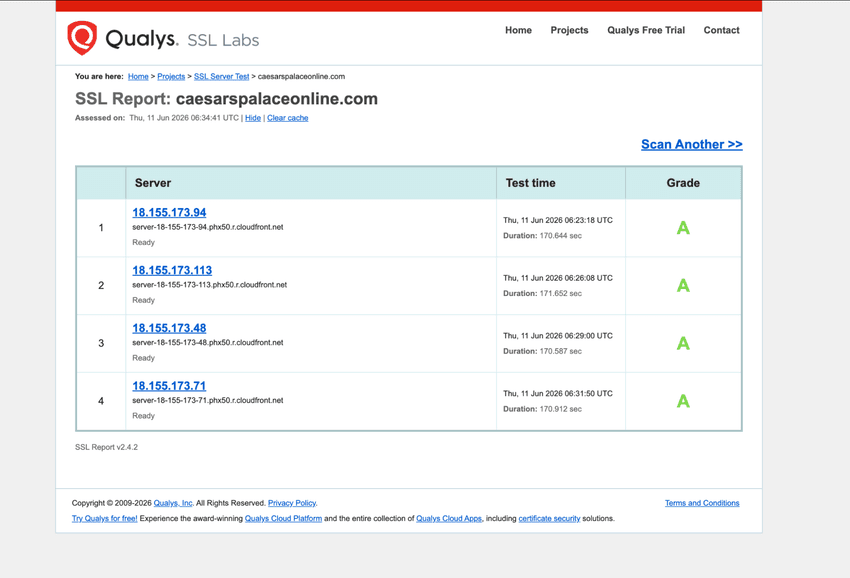Click the test time 06:31:50 UTC

(558, 394)
